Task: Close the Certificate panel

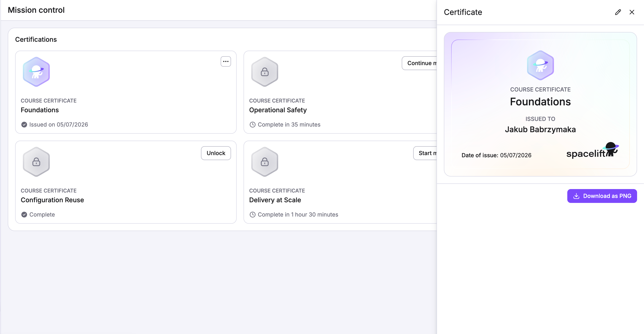Action: (632, 12)
